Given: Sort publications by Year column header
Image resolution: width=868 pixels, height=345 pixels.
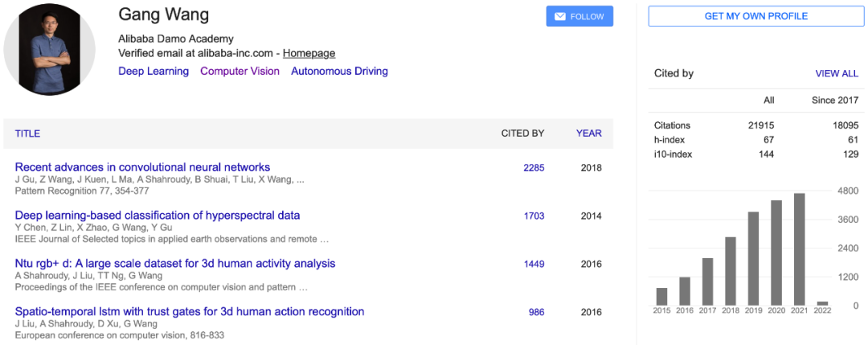Looking at the screenshot, I should 588,133.
